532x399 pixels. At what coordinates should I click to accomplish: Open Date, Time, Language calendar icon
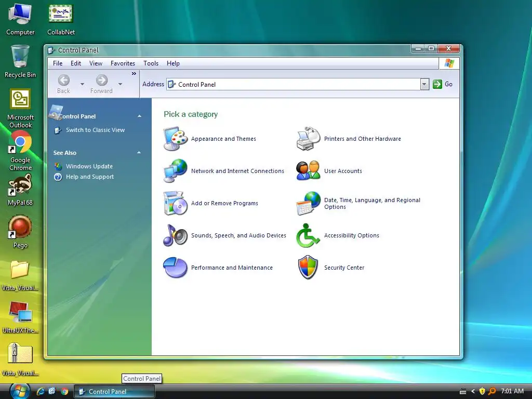[309, 203]
